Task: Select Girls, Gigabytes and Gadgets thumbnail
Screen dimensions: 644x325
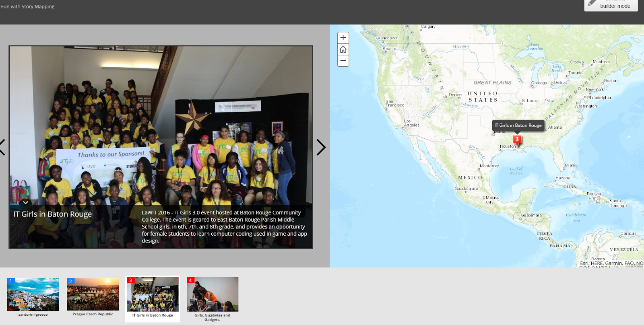Action: click(213, 299)
